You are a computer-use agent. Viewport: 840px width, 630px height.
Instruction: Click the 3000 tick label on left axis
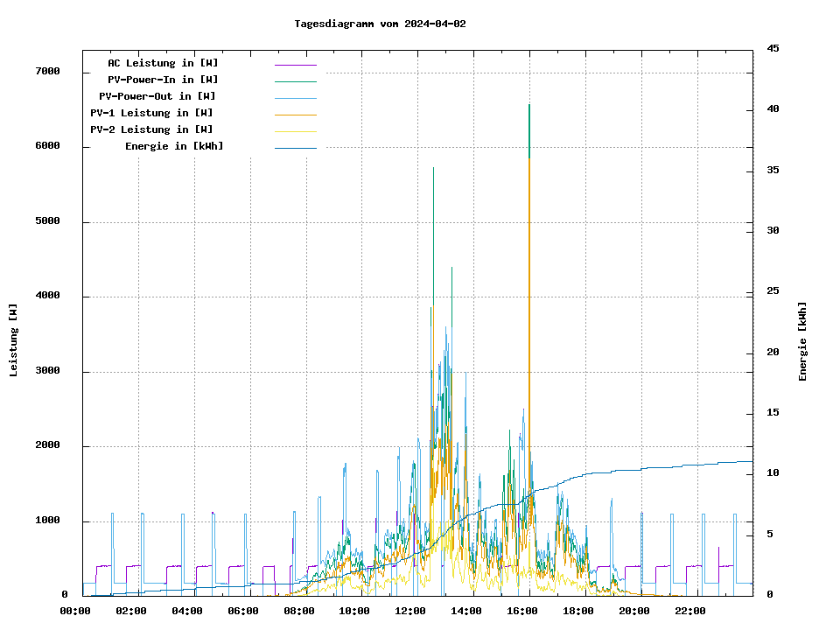pyautogui.click(x=47, y=371)
